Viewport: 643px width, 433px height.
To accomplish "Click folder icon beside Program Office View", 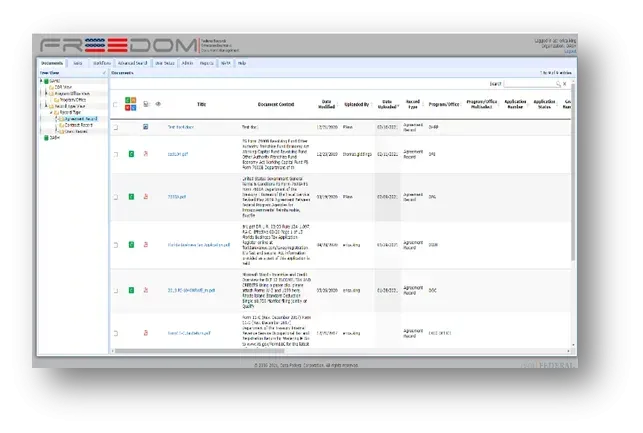I will [51, 93].
